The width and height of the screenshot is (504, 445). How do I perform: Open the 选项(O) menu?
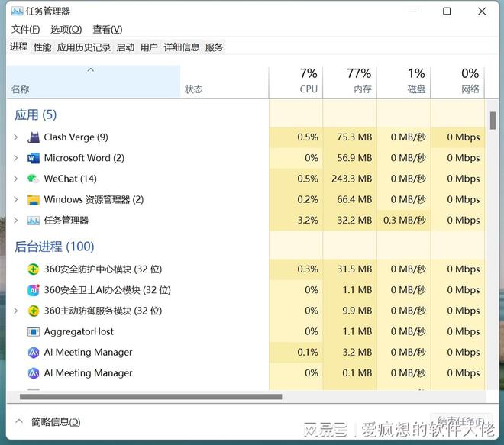66,30
